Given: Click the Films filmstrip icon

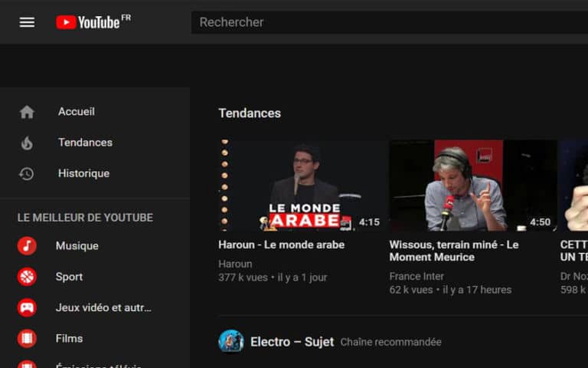Looking at the screenshot, I should (x=27, y=338).
